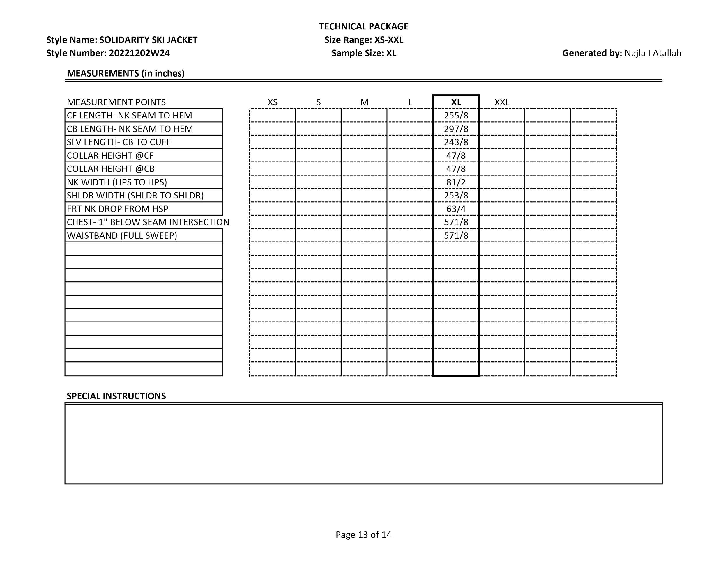This screenshot has height=562, width=728.
Task: Click the XL column header
Action: [x=456, y=102]
